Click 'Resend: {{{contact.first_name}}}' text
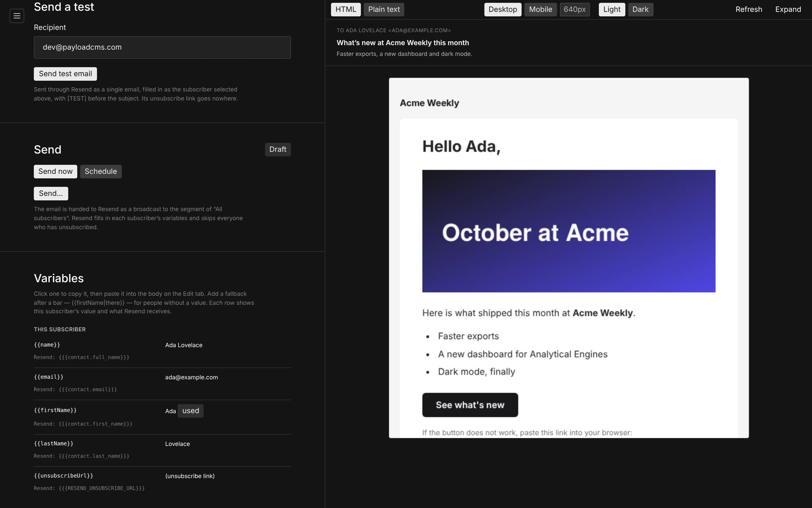The width and height of the screenshot is (812, 508). point(83,424)
